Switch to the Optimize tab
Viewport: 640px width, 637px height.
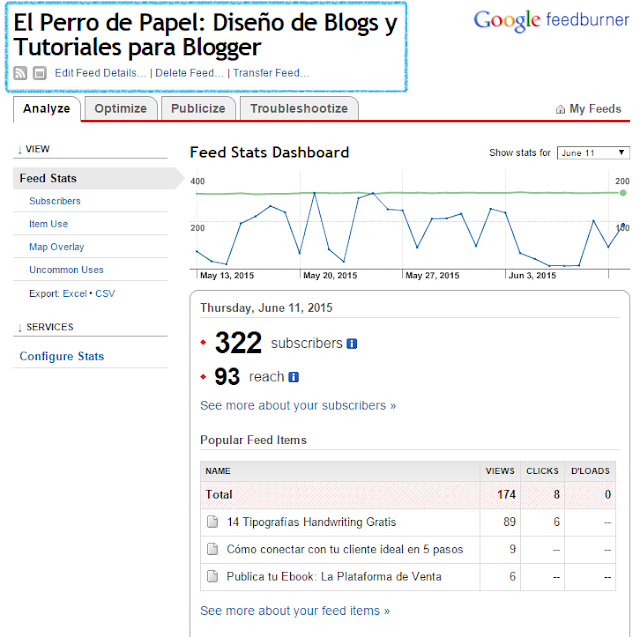pos(120,109)
